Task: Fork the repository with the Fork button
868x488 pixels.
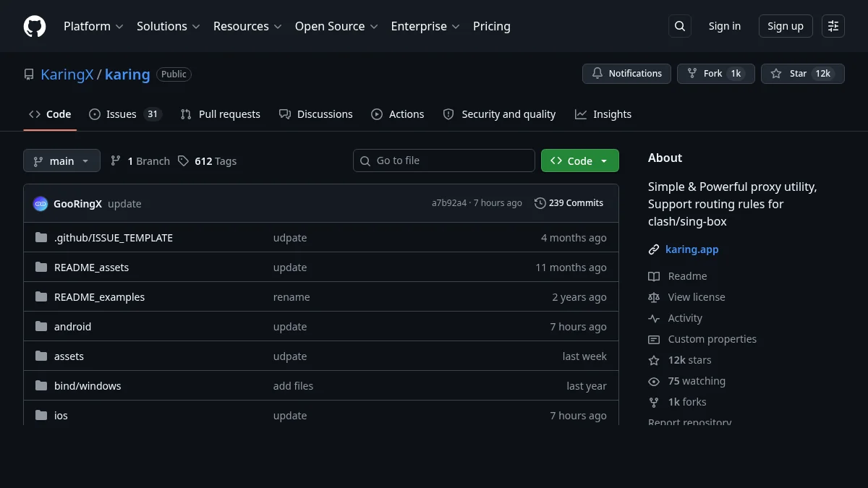Action: click(716, 74)
